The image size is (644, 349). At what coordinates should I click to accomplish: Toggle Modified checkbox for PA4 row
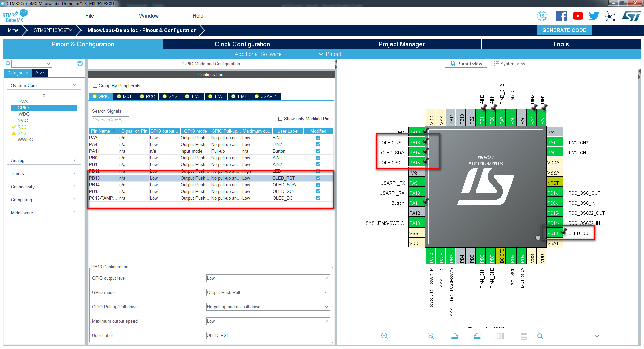[318, 144]
